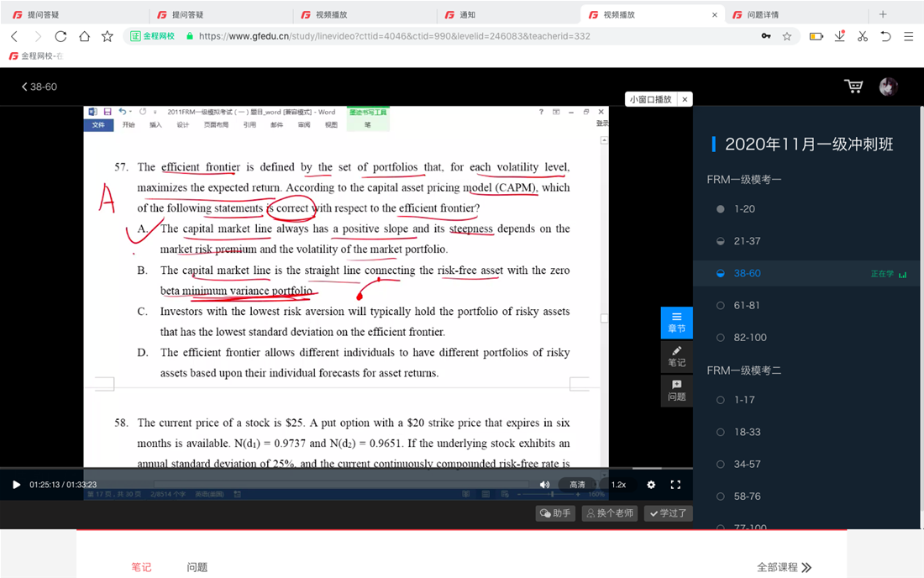Viewport: 924px width, 578px height.
Task: Open the browser hamburger menu
Action: coord(908,36)
